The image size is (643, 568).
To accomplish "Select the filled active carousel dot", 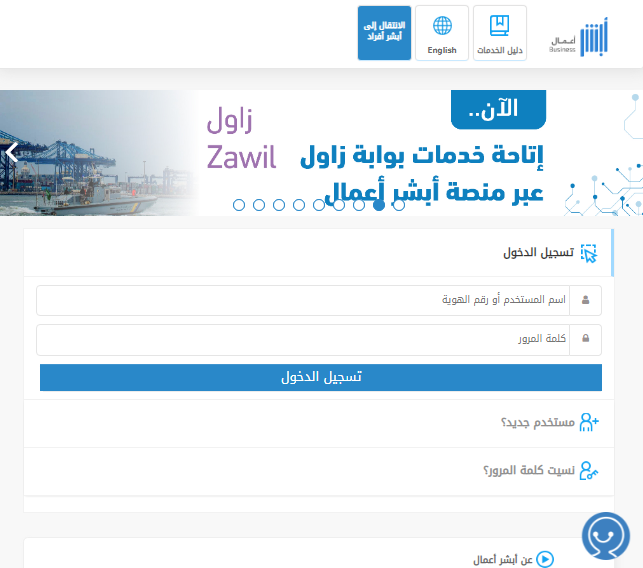I will click(379, 205).
